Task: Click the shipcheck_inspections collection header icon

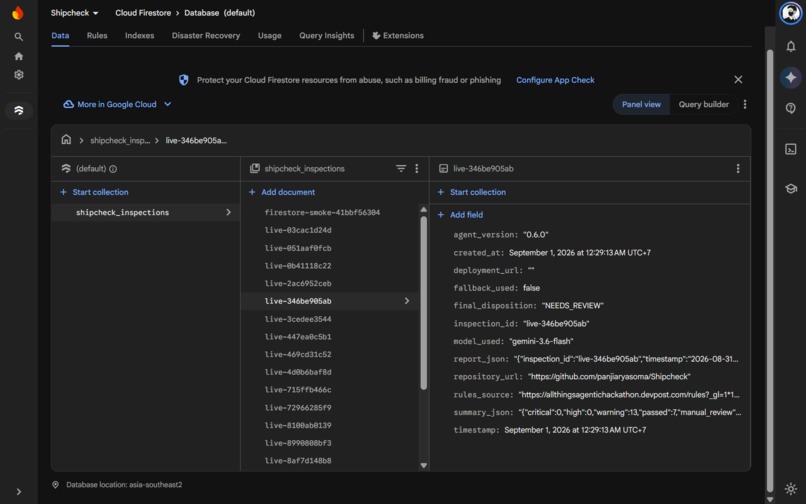Action: tap(254, 168)
